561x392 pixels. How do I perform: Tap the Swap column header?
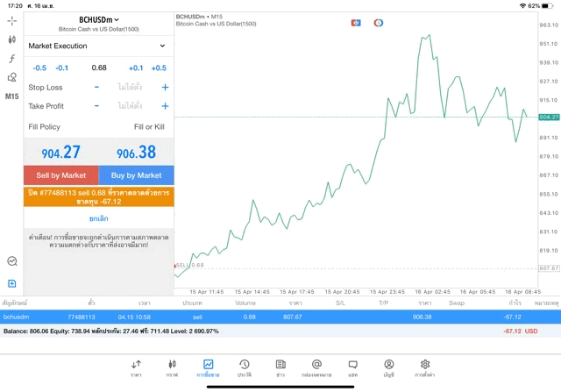(x=457, y=303)
